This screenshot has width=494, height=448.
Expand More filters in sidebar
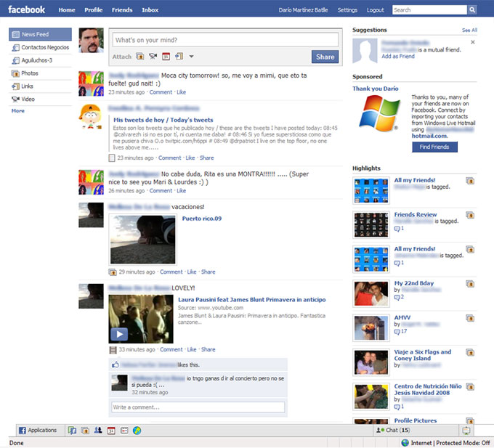coord(17,111)
